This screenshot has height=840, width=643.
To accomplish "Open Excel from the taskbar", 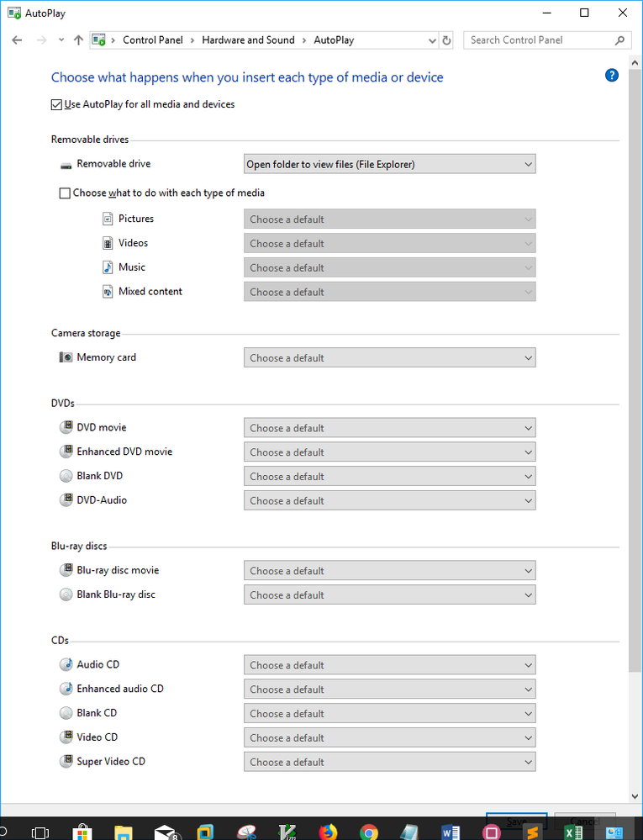I will pos(573,832).
